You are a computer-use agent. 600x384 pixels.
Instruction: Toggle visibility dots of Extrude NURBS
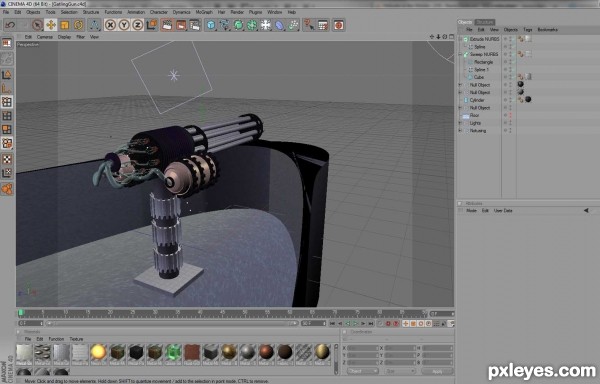click(x=510, y=39)
